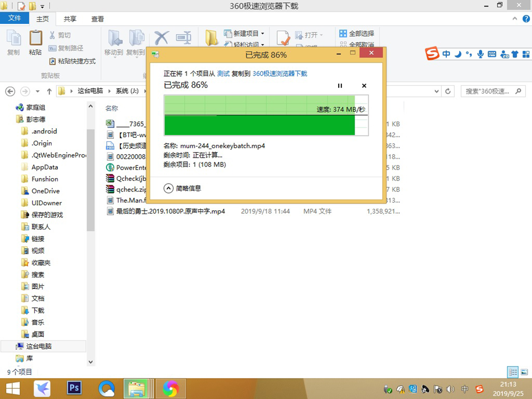
Task: Pause the file copy operation
Action: coord(340,86)
